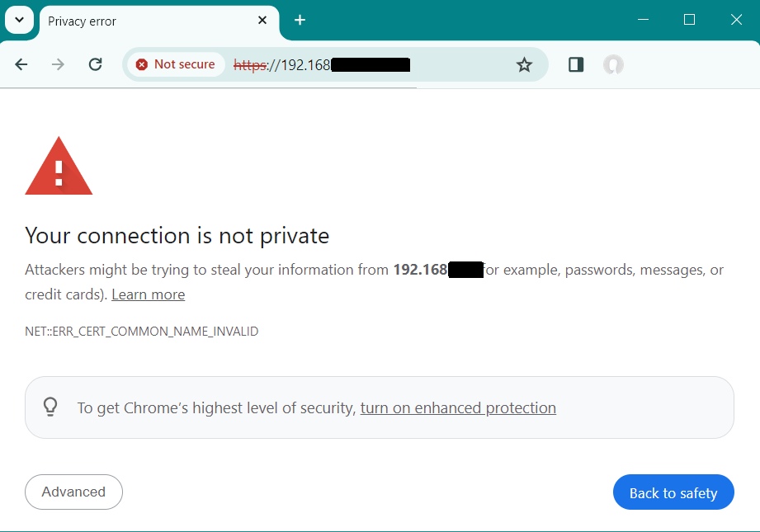Follow the Learn more link
760x532 pixels.
148,294
